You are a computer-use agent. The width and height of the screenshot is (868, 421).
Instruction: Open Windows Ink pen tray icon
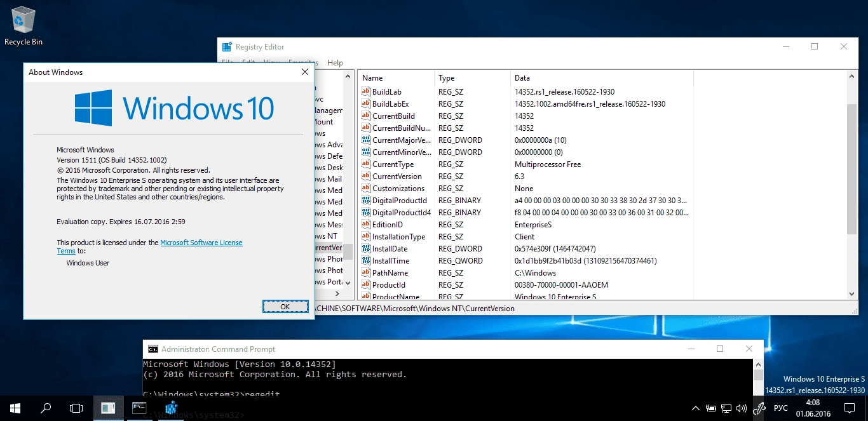click(760, 408)
